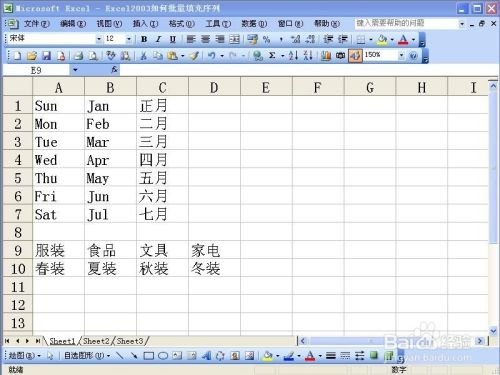Apply the percent style
Screen dimensions: 500x375
point(266,39)
